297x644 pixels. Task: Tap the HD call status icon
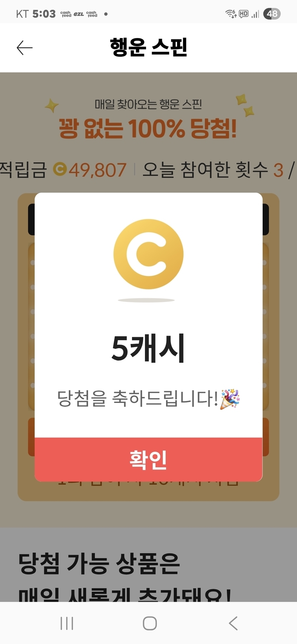pyautogui.click(x=244, y=14)
